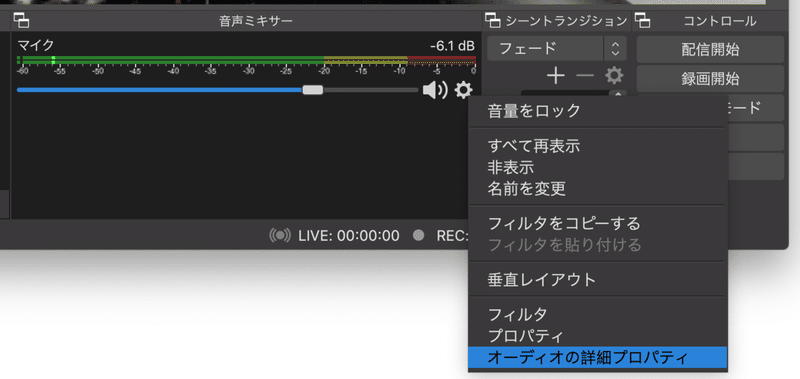Click the フェード dropdown up-down arrows
The image size is (800, 379).
(x=615, y=48)
